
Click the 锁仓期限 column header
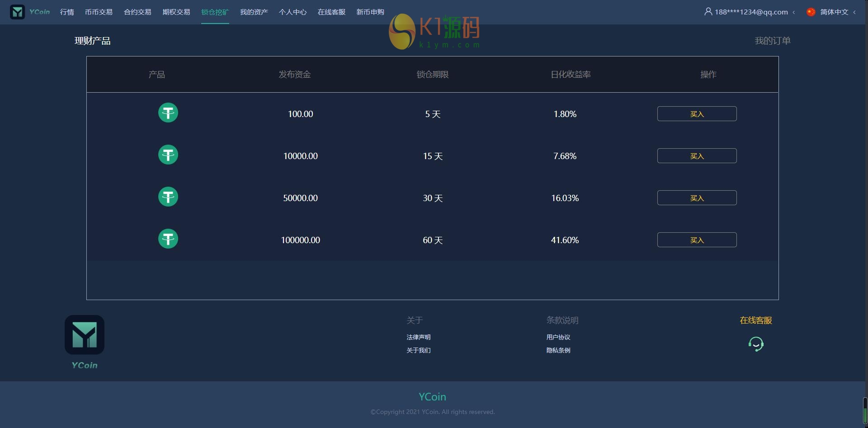[x=433, y=75]
